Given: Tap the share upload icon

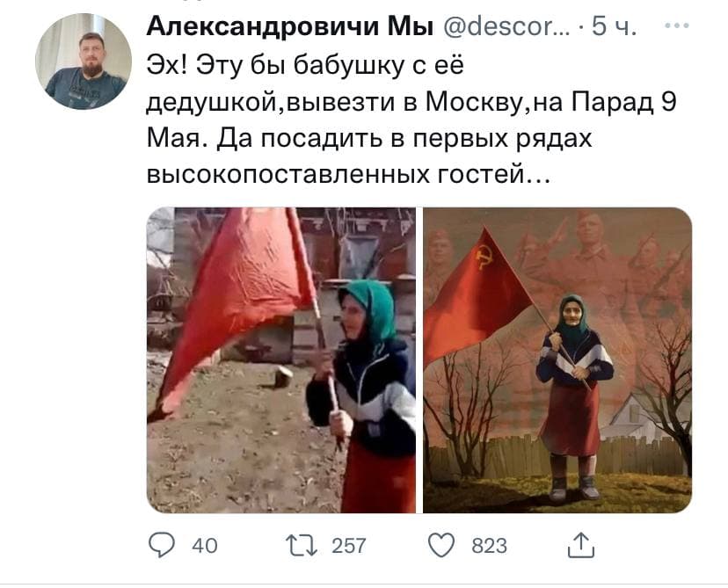Looking at the screenshot, I should click(581, 545).
